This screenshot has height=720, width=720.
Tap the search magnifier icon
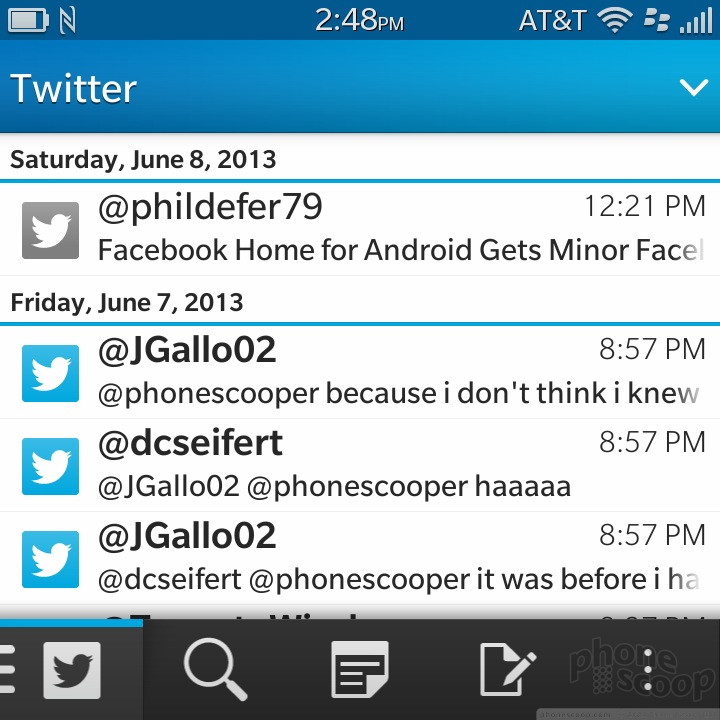pos(215,669)
